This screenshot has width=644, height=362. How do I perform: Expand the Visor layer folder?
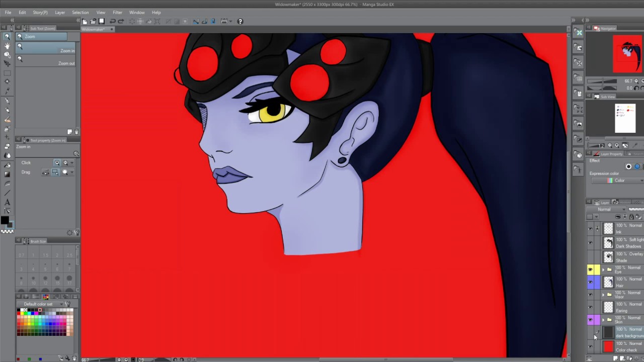[x=603, y=295]
